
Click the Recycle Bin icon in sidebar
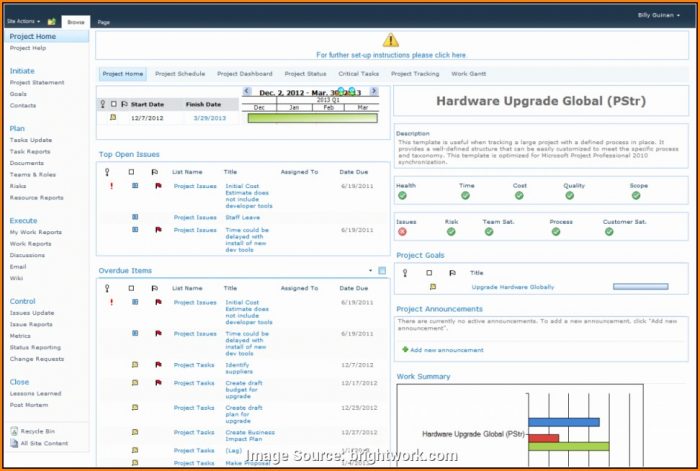(14, 430)
